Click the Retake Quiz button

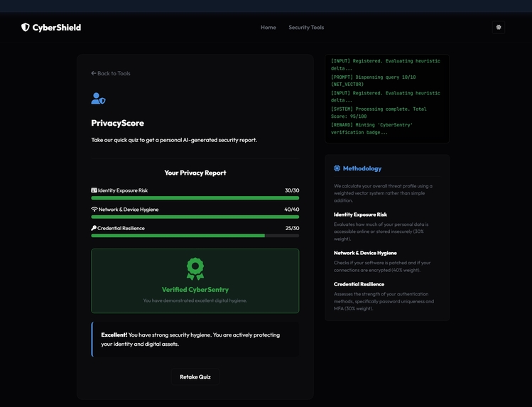[x=195, y=377]
